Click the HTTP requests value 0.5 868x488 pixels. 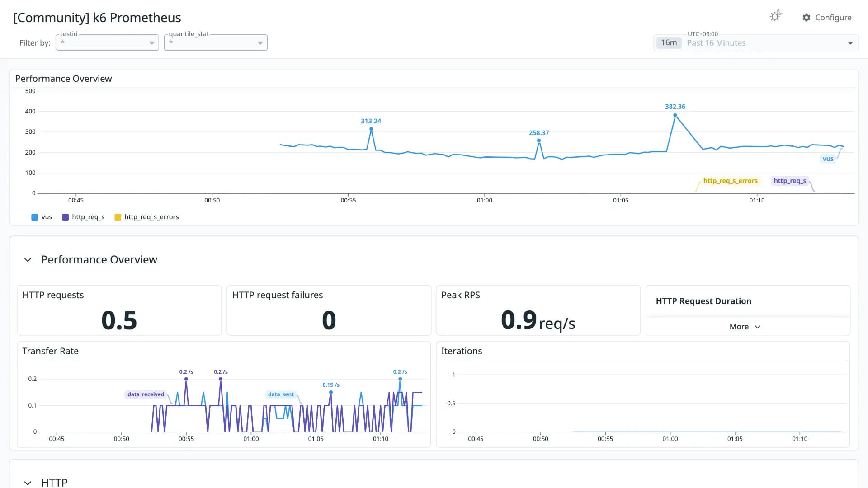pyautogui.click(x=119, y=320)
